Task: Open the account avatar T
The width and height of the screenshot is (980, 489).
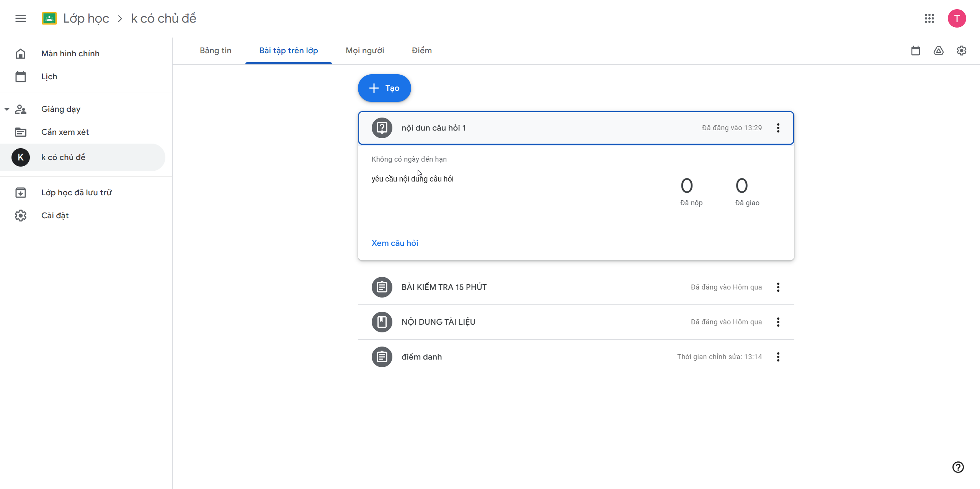Action: (x=957, y=18)
